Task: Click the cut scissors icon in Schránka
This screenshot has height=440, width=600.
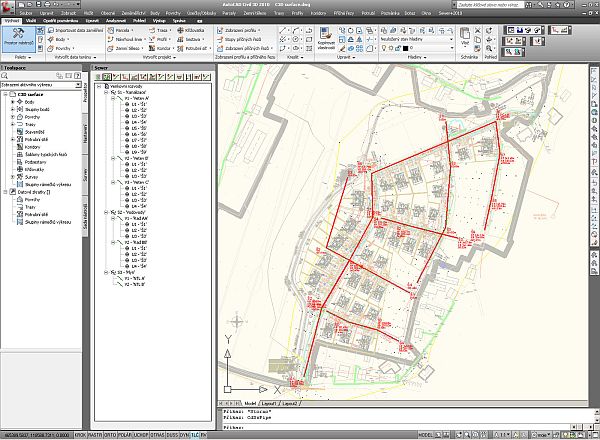Action: [x=478, y=30]
